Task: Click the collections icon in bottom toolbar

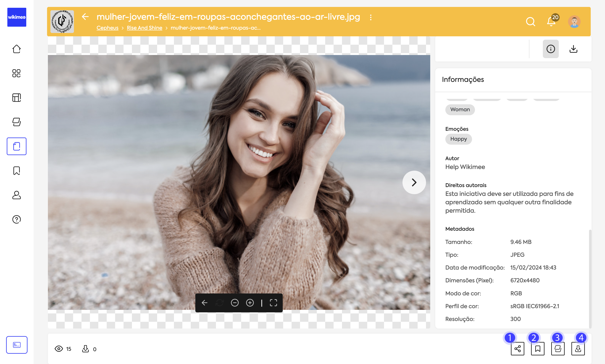Action: coord(558,348)
